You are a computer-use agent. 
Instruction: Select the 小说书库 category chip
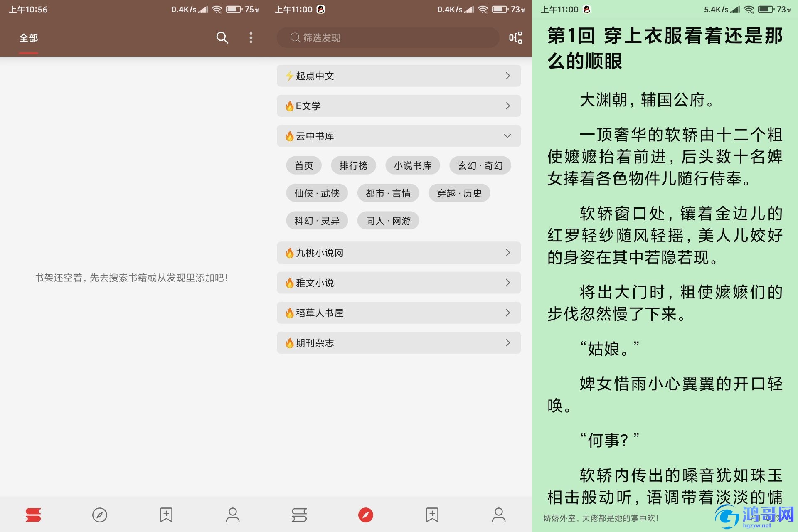point(413,165)
